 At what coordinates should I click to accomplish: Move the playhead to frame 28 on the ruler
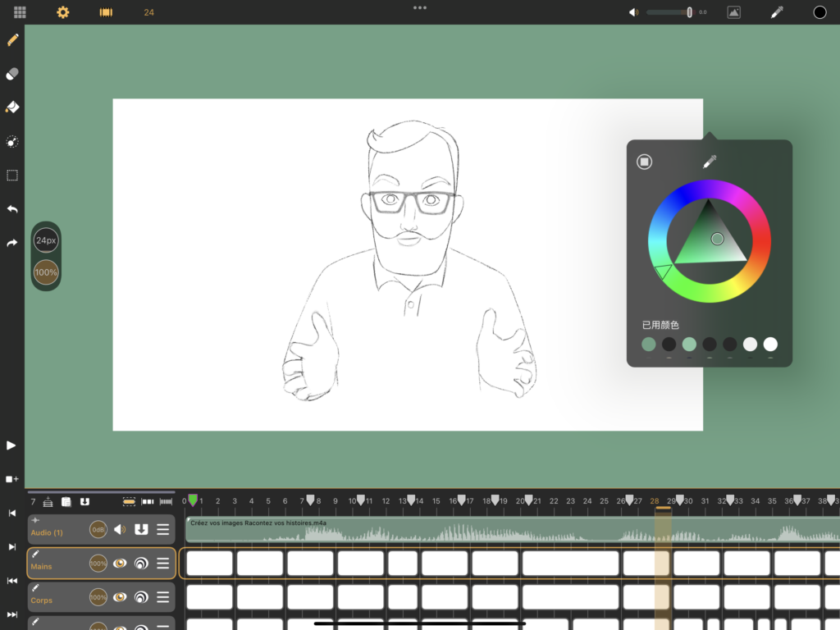tap(655, 501)
